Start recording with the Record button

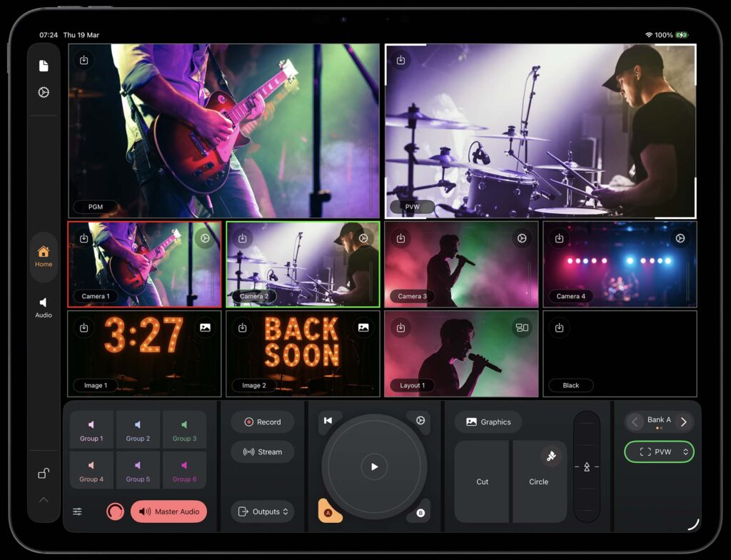point(262,422)
